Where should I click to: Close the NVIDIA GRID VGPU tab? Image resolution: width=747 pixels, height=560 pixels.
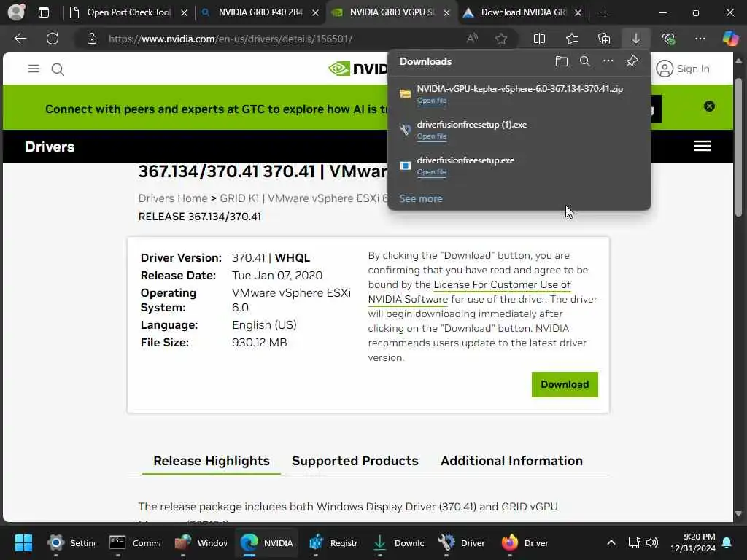point(446,13)
